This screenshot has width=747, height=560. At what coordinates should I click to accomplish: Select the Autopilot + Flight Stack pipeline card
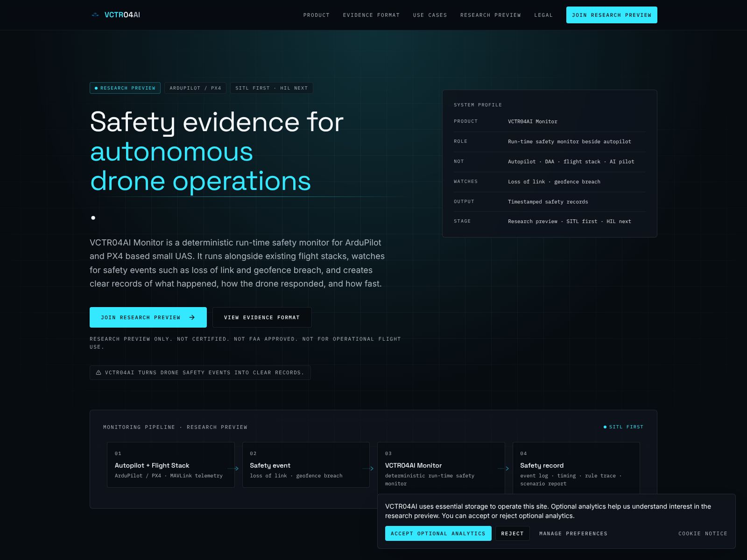[171, 465]
